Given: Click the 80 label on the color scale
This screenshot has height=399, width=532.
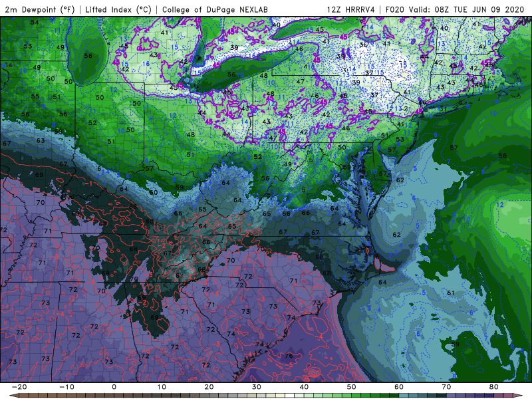Looking at the screenshot, I should [494, 387].
